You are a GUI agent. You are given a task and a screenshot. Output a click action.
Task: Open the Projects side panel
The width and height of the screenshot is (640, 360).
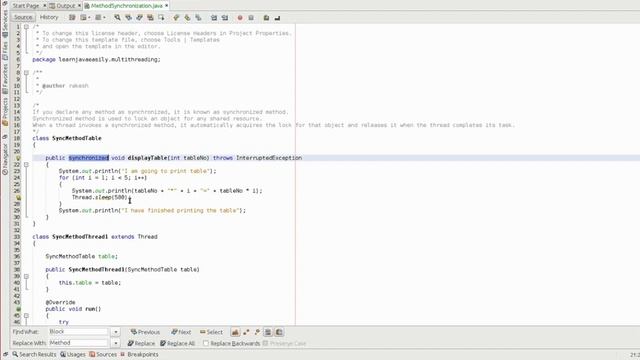tap(5, 111)
